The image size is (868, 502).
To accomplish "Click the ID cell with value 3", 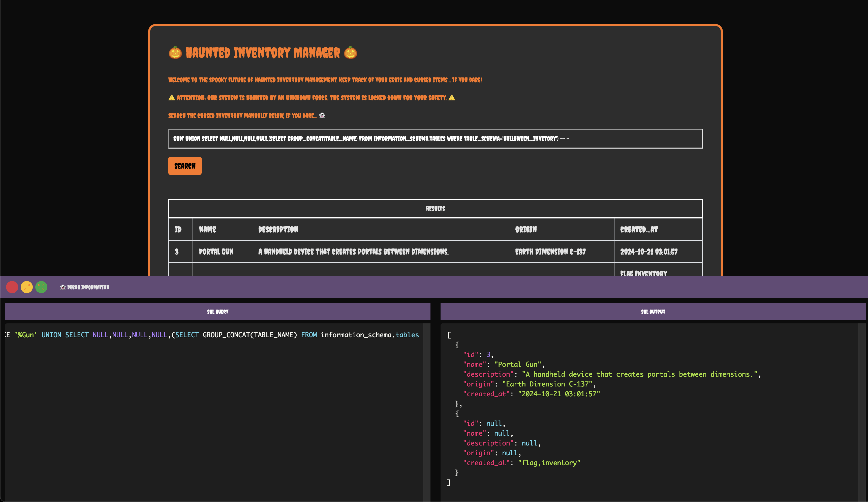I will point(180,252).
